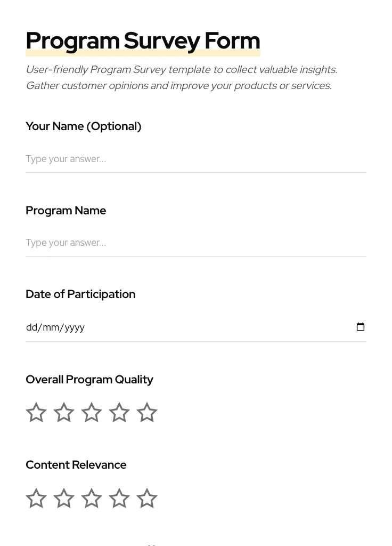Select the first star under Overall Program Quality
Image resolution: width=392 pixels, height=546 pixels.
pyautogui.click(x=36, y=412)
